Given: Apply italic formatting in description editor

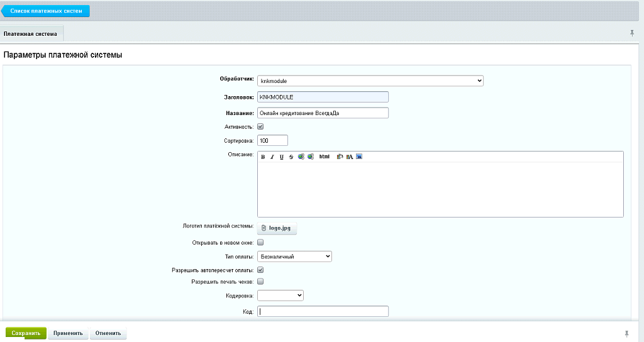Looking at the screenshot, I should pos(272,157).
